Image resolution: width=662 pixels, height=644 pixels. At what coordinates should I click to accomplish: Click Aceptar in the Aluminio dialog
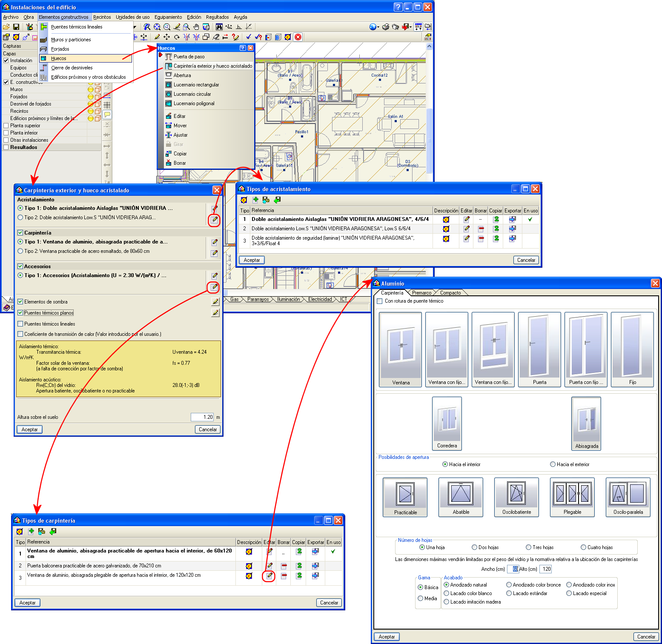coord(387,637)
